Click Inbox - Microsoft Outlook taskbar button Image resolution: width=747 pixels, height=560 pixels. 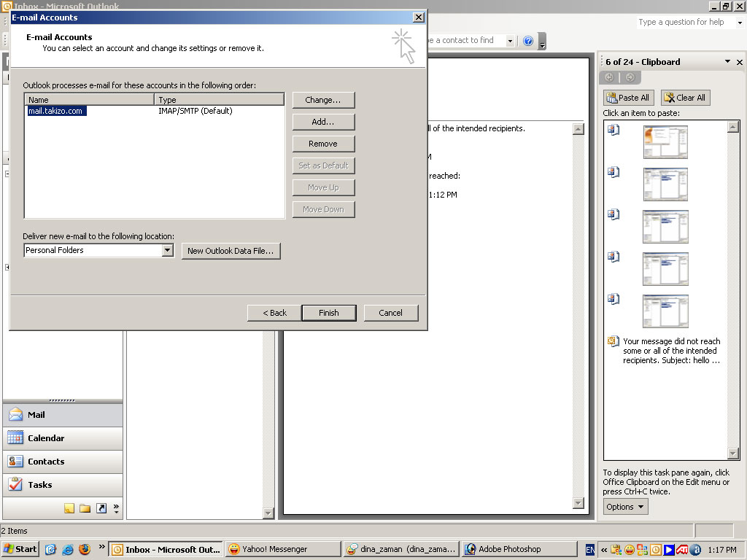pyautogui.click(x=166, y=550)
